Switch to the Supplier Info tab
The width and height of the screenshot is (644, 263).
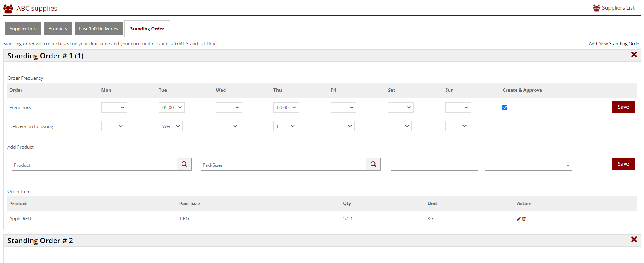[23, 29]
